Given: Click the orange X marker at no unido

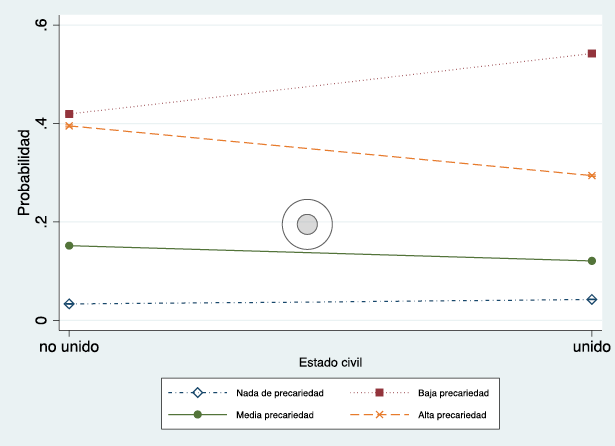Looking at the screenshot, I should tap(69, 126).
